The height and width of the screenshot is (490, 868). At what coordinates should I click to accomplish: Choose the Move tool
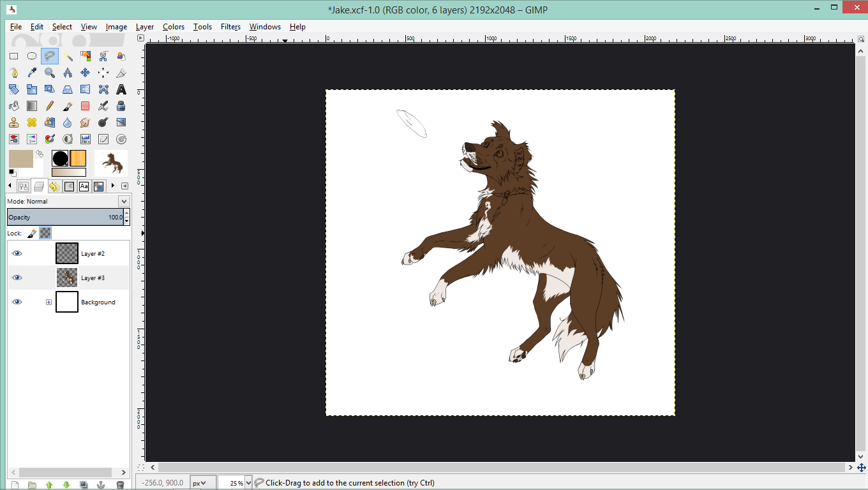(85, 73)
